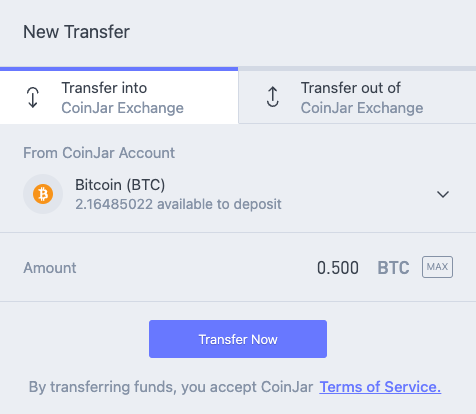Click the Transfer Now button
The width and height of the screenshot is (476, 414).
238,339
